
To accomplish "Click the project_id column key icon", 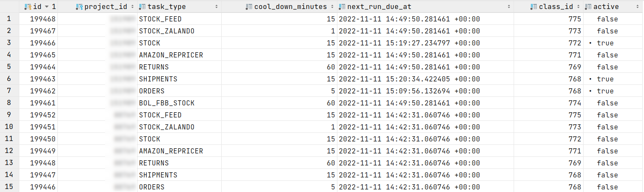I will tap(78, 7).
